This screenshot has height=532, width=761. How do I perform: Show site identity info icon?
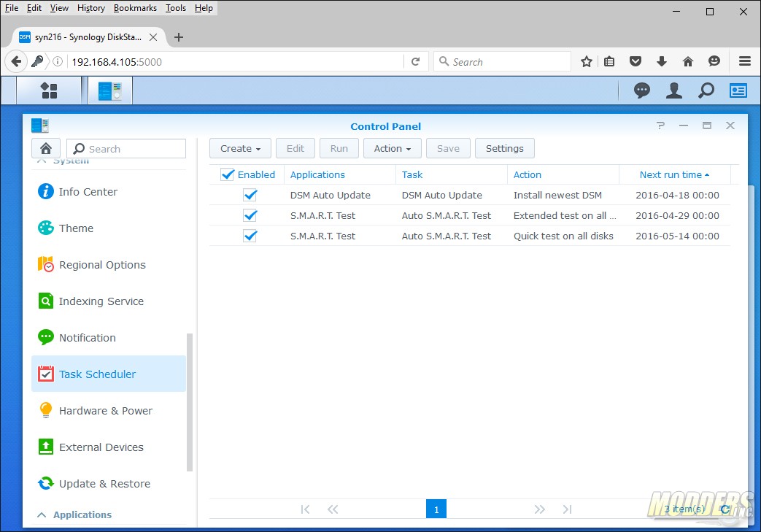coord(57,61)
